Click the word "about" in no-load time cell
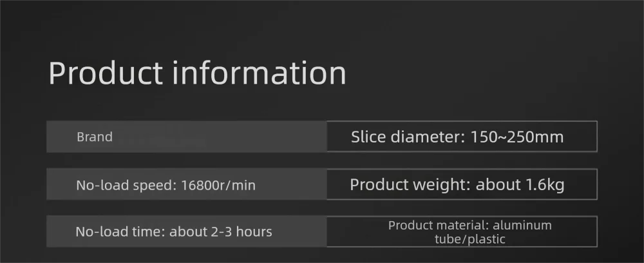This screenshot has height=263, width=644. pyautogui.click(x=185, y=231)
